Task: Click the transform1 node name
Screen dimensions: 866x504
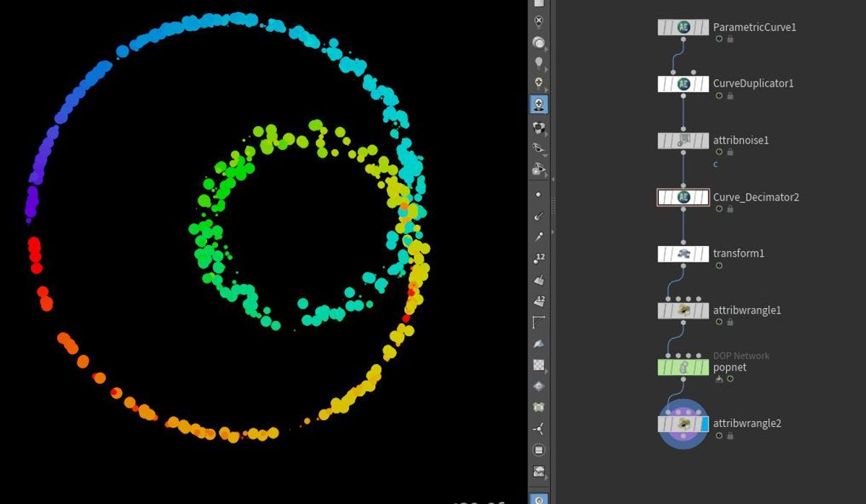Action: click(738, 254)
